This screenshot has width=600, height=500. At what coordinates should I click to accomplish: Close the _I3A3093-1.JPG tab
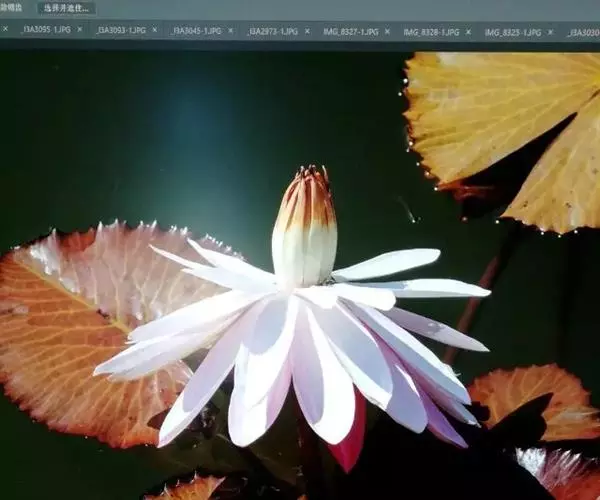pyautogui.click(x=154, y=30)
